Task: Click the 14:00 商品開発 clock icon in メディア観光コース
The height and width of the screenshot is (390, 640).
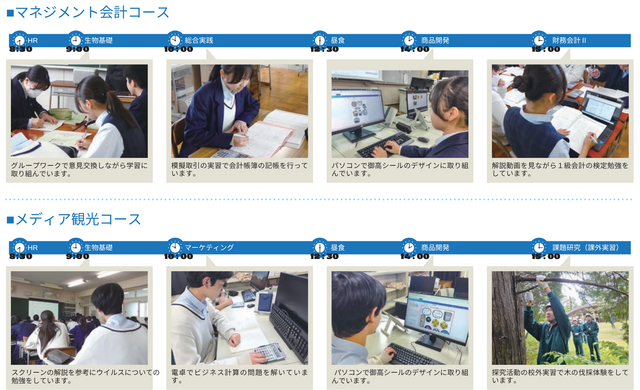Action: tap(409, 247)
